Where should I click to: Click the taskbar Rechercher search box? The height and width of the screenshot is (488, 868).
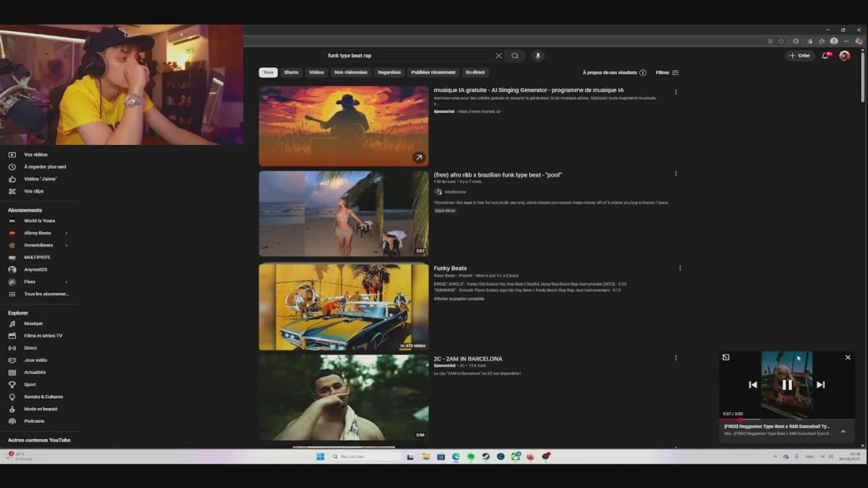[x=365, y=457]
